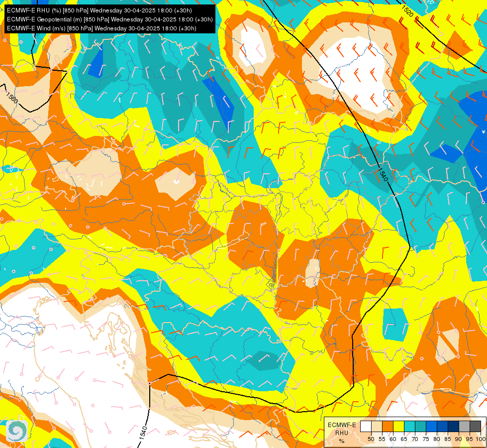Click the % unit label in legend
487x448 pixels.
342,441
